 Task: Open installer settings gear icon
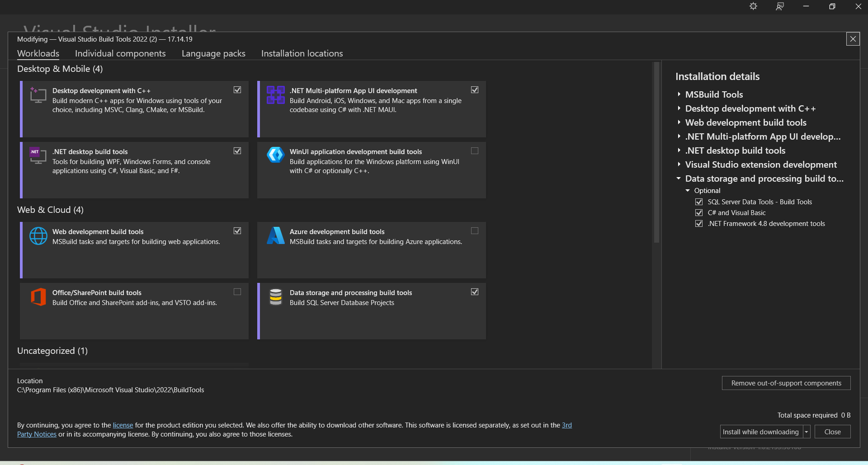(753, 6)
